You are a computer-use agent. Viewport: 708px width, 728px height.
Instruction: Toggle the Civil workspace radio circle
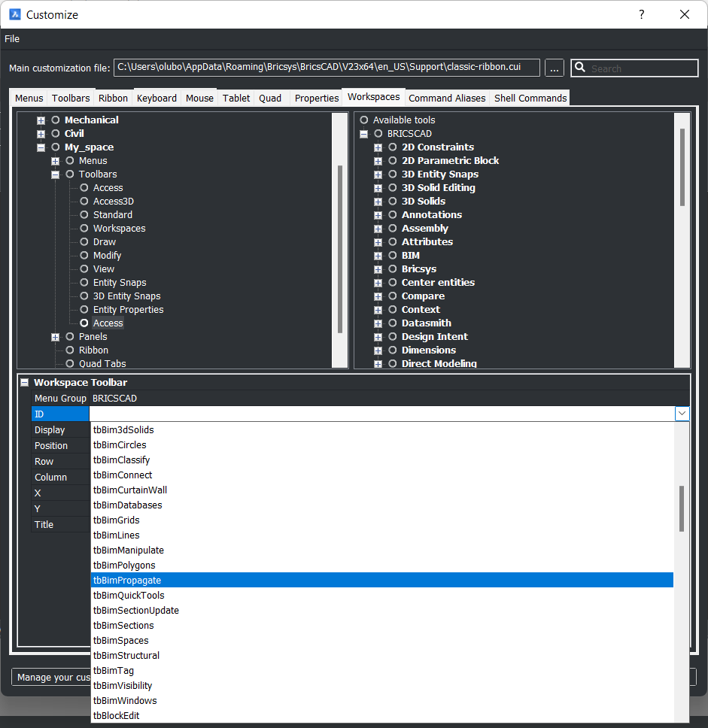coord(56,134)
